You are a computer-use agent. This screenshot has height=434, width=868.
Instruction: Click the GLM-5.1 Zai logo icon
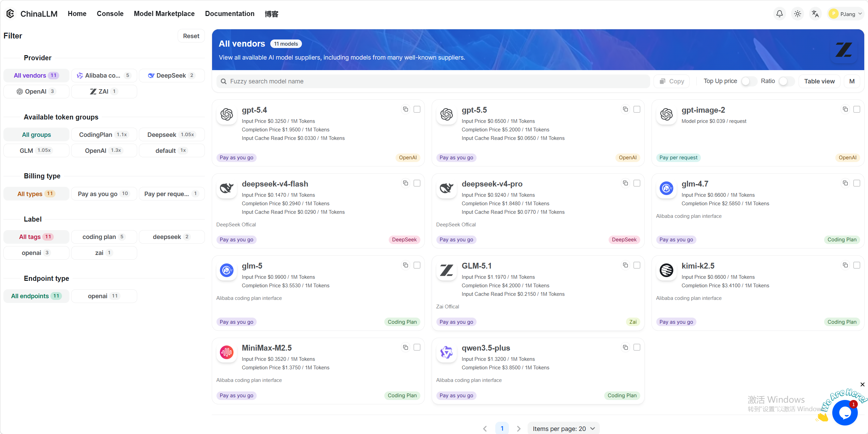446,270
